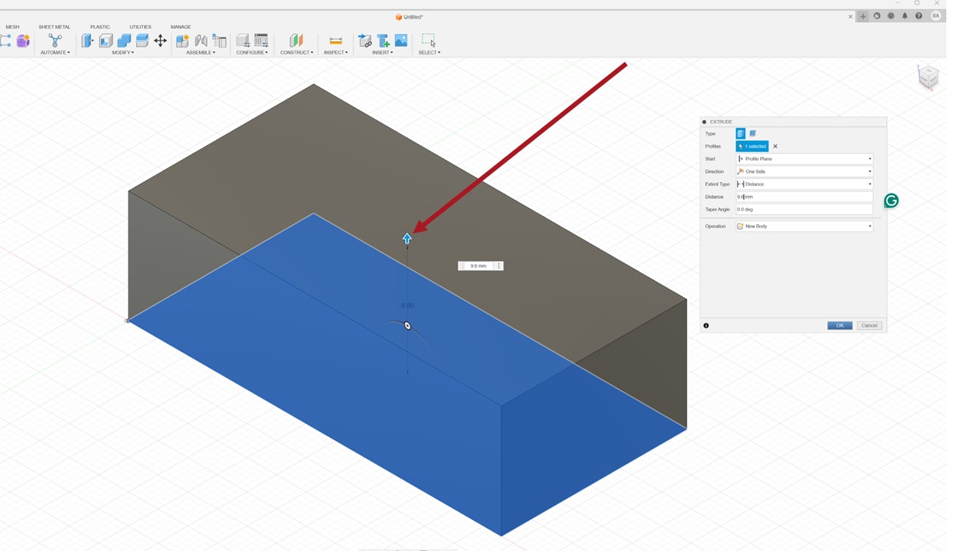980x551 pixels.
Task: Select the solid Extrude type
Action: click(x=740, y=133)
